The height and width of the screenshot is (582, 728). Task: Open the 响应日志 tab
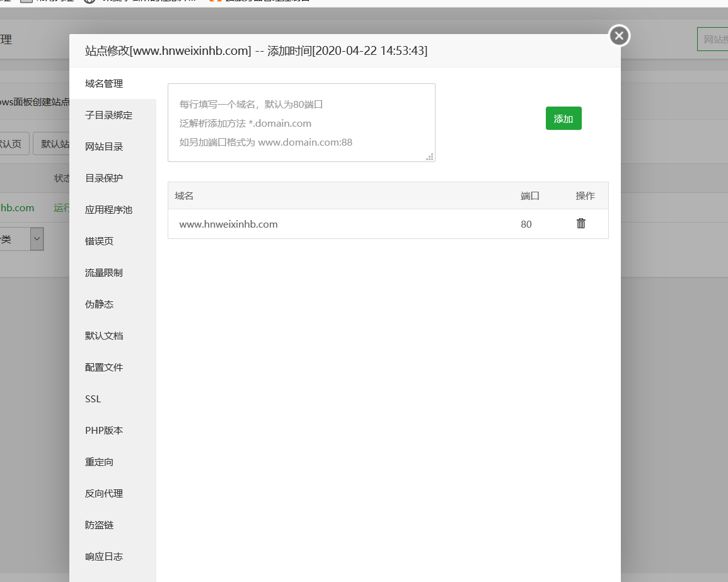click(113, 556)
